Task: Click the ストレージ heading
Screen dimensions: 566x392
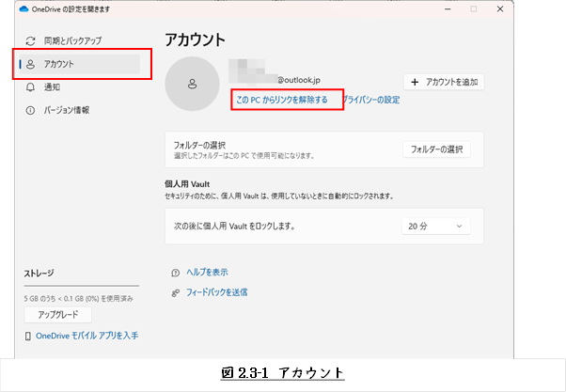Action: pyautogui.click(x=39, y=274)
